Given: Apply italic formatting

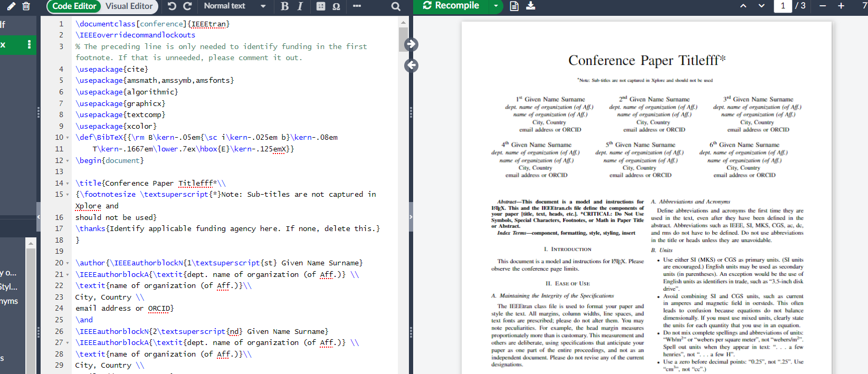Looking at the screenshot, I should tap(300, 6).
